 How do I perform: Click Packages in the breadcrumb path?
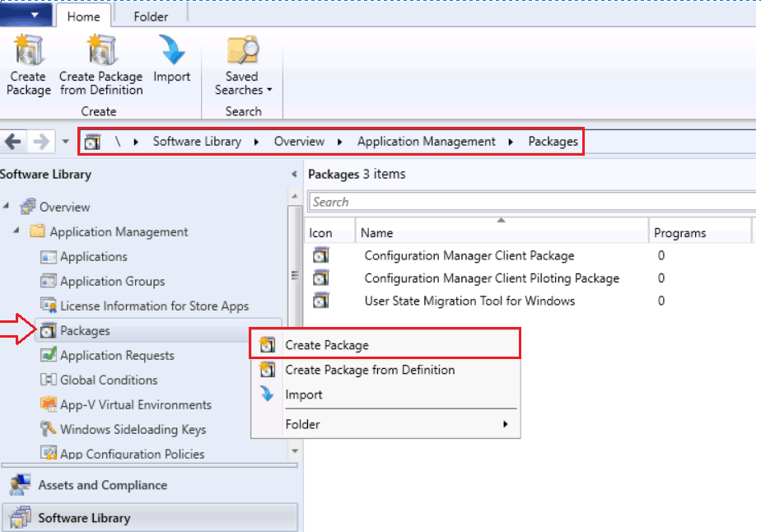[553, 142]
